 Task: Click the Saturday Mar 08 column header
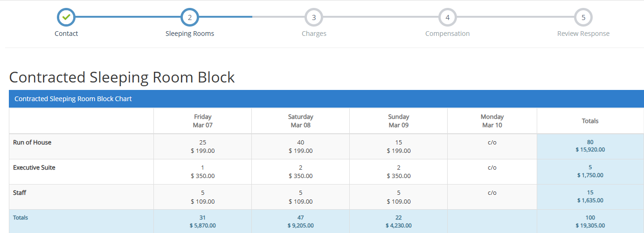(x=300, y=121)
